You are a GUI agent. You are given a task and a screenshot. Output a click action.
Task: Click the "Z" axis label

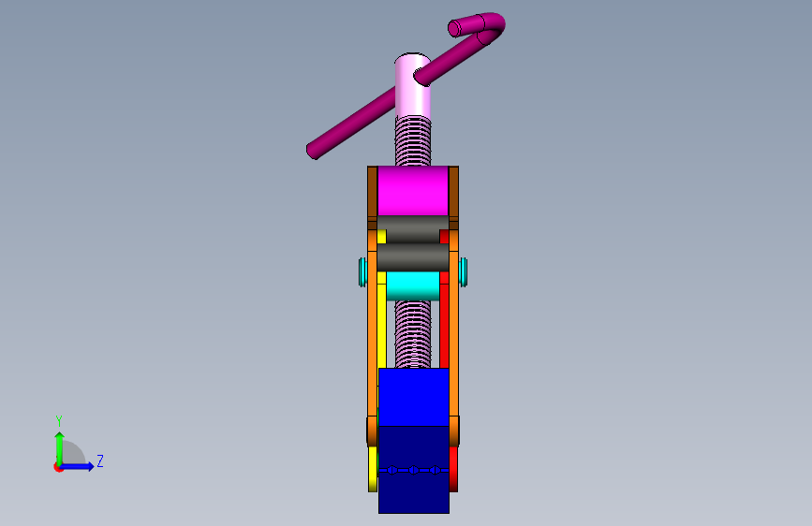[100, 460]
